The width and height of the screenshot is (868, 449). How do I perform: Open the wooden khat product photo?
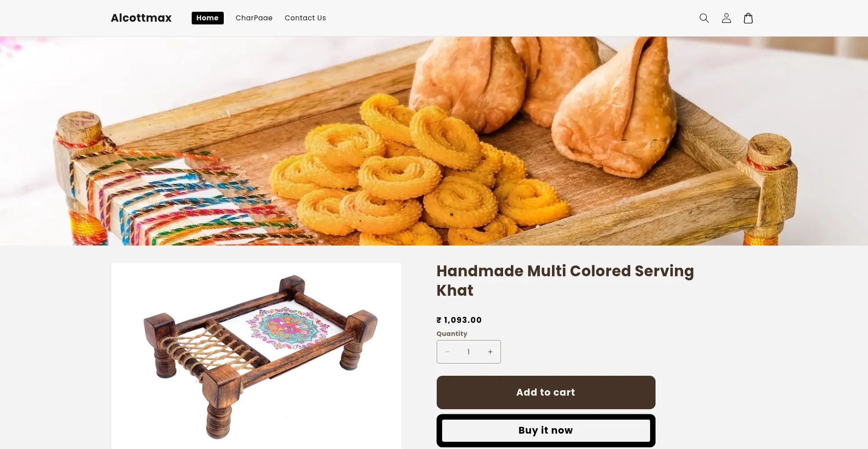256,355
